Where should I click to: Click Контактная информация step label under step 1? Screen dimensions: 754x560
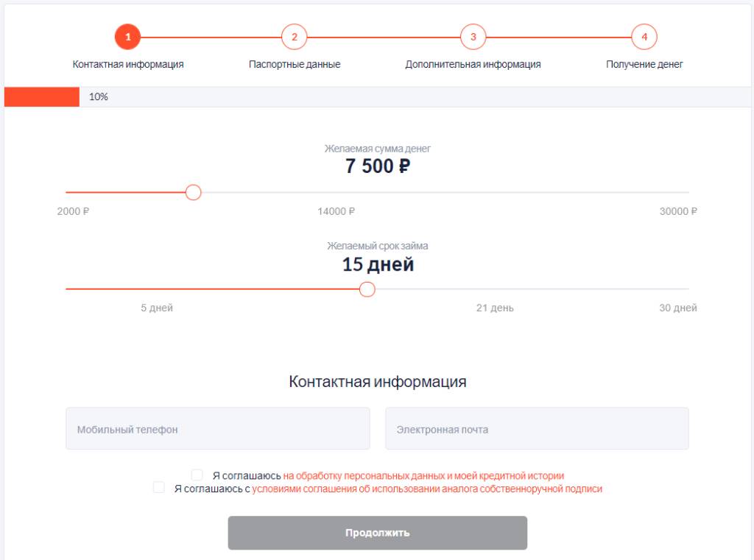[x=128, y=65]
